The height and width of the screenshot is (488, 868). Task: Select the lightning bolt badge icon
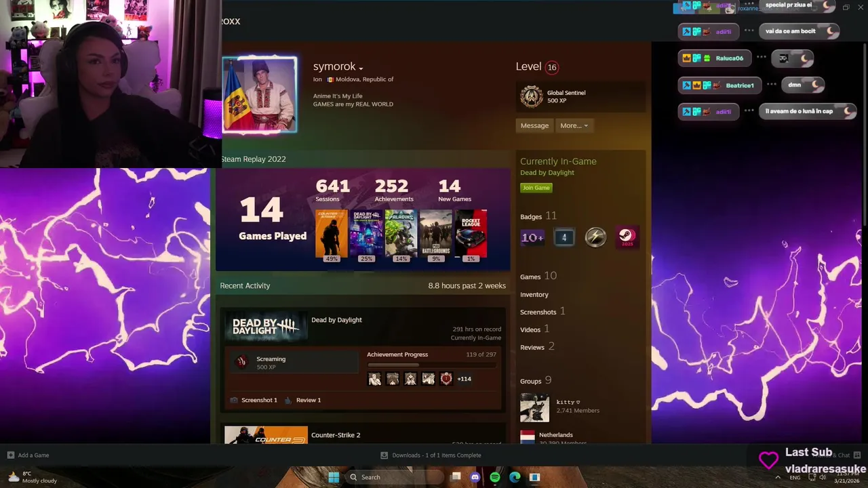click(x=595, y=237)
